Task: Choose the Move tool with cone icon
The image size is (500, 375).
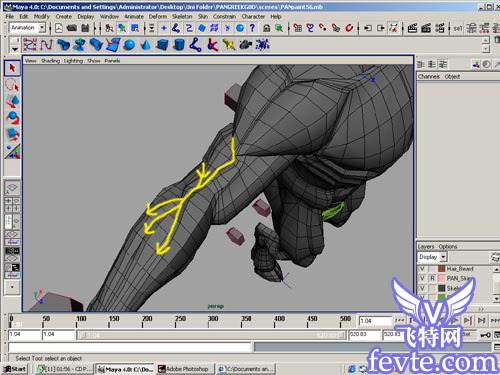Action: [12, 101]
